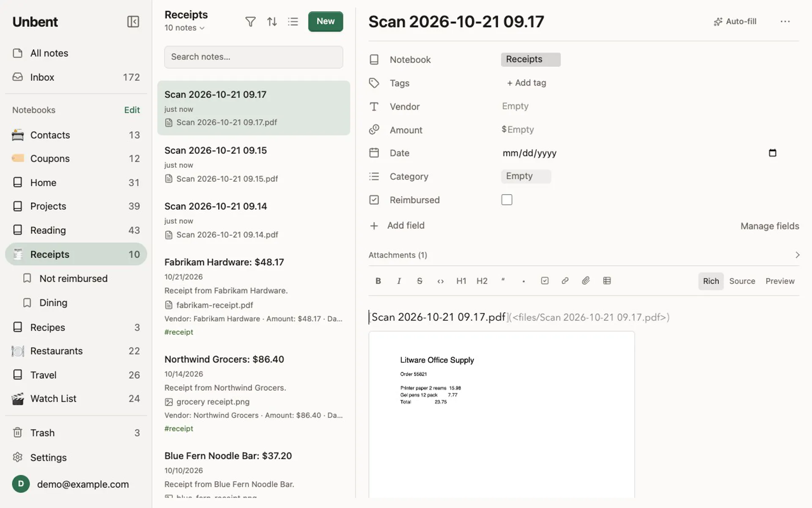
Task: Click the Amount Empty field
Action: pyautogui.click(x=518, y=130)
